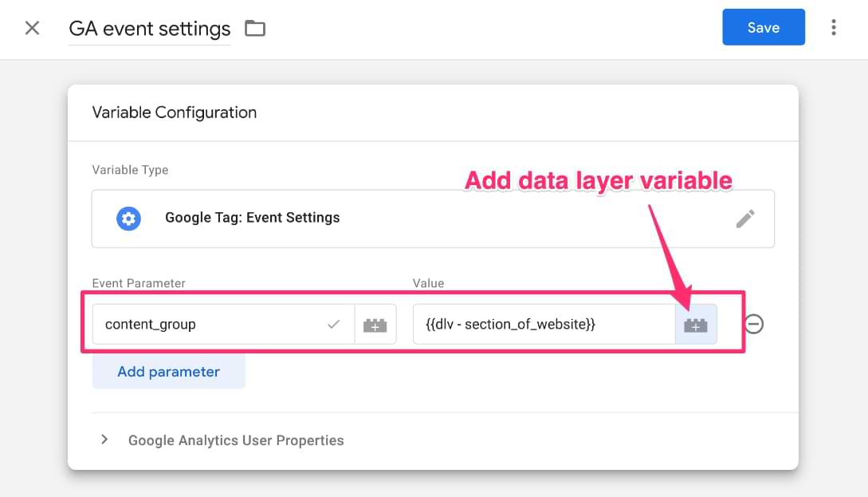Click the content_group Event Parameter input

point(224,324)
